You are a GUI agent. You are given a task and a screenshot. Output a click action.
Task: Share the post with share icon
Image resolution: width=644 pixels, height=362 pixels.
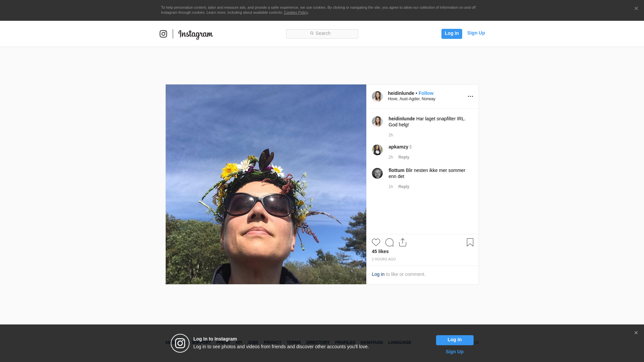point(403,242)
